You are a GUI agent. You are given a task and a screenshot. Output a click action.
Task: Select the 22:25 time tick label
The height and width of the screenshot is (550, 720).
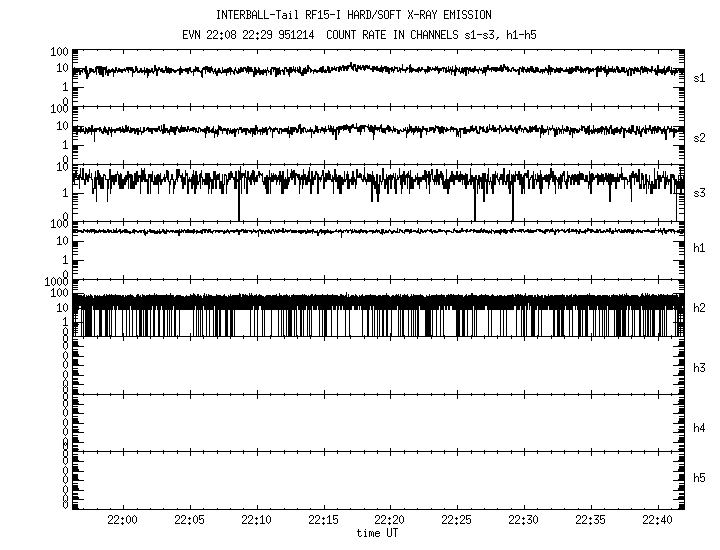(457, 520)
